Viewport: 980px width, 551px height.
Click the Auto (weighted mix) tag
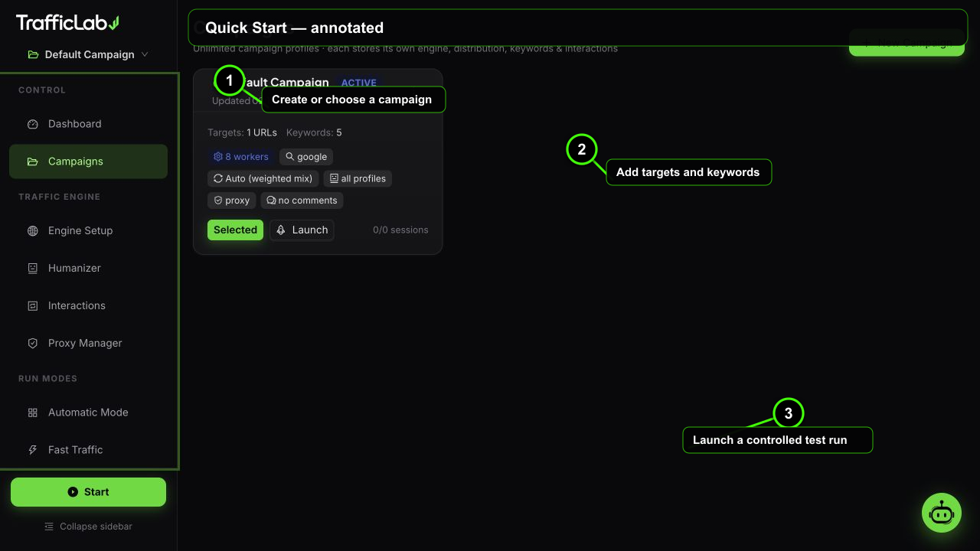[263, 178]
